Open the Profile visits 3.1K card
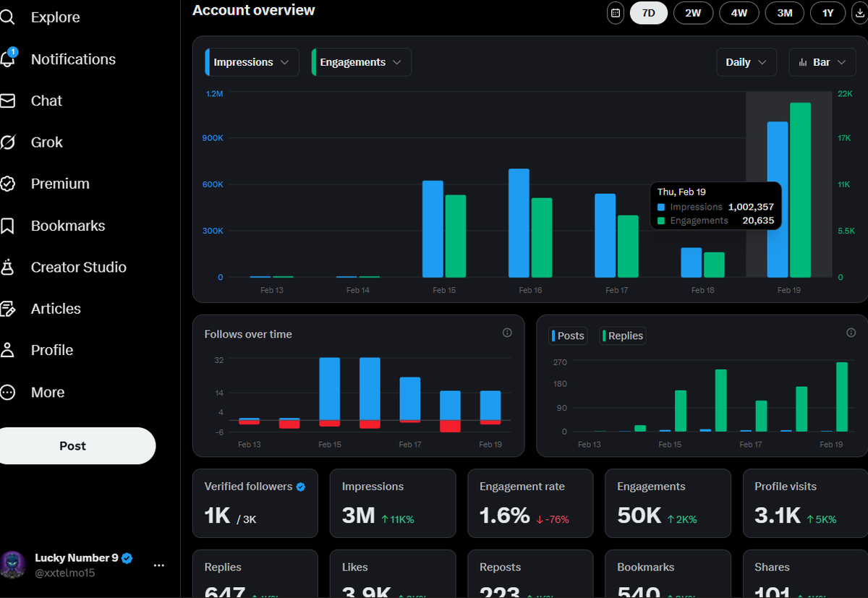This screenshot has width=868, height=598. pos(805,503)
